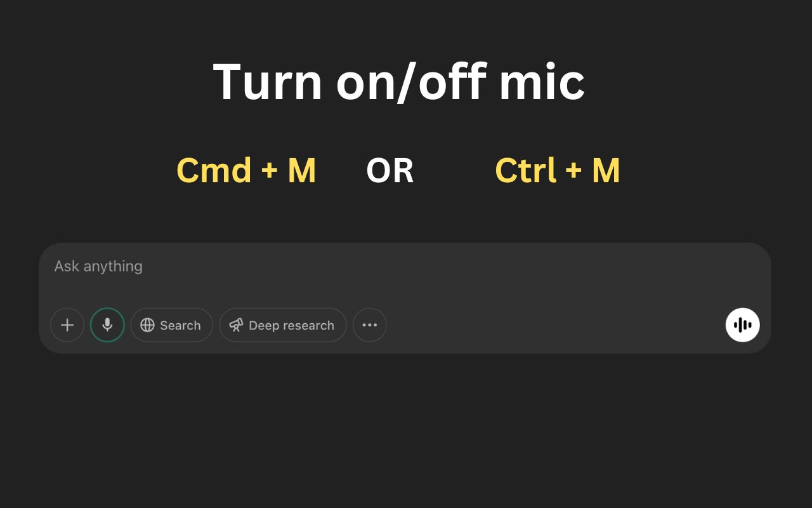Click the plus sign in Cmd + M
Image resolution: width=812 pixels, height=508 pixels.
(x=269, y=171)
